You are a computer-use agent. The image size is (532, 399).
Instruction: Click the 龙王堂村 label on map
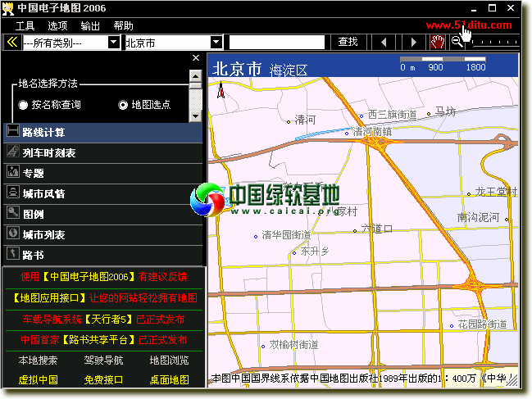(496, 192)
